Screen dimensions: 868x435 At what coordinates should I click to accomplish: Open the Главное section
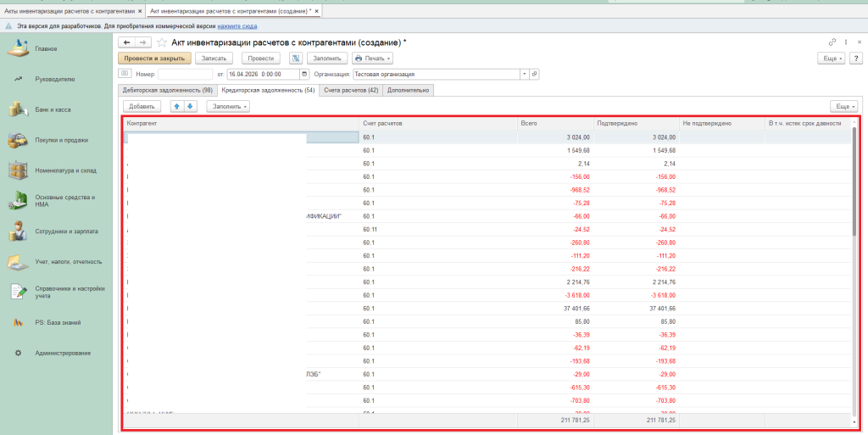47,48
